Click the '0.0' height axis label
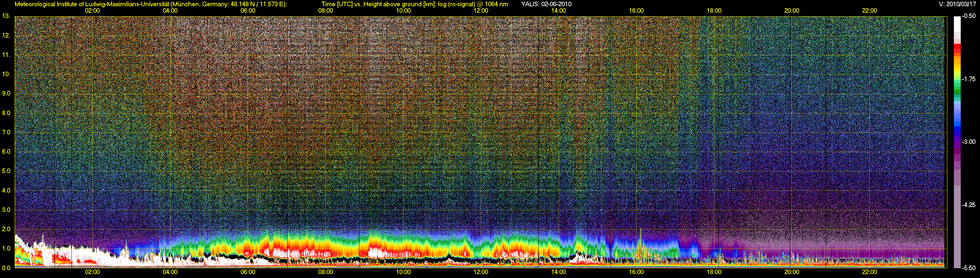Viewport: 980px width, 278px height. tap(6, 268)
